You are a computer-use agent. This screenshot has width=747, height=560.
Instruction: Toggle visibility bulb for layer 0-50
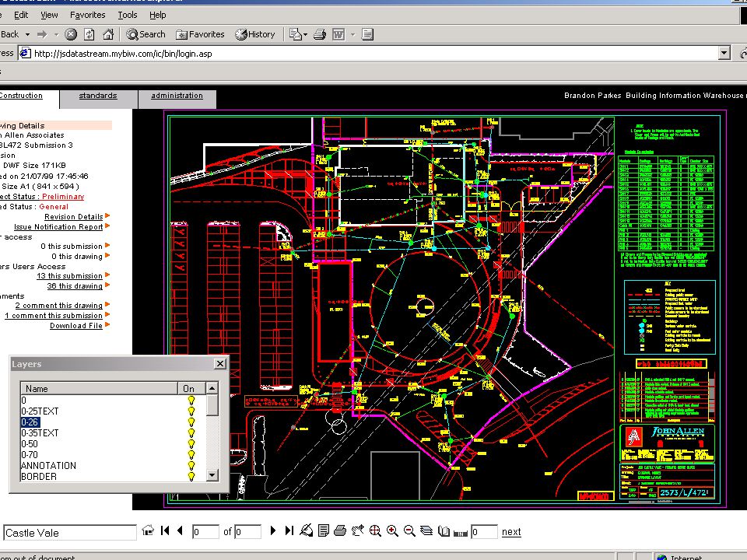click(191, 444)
